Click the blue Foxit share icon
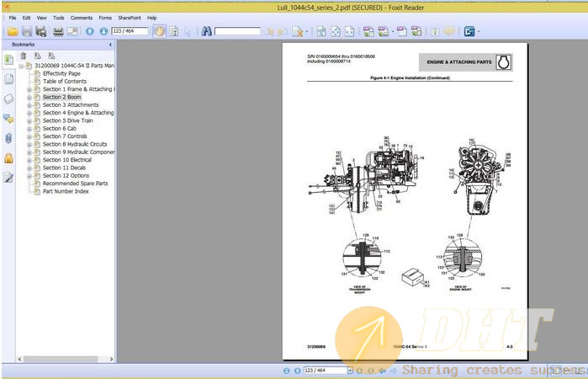This screenshot has width=588, height=379. click(469, 31)
